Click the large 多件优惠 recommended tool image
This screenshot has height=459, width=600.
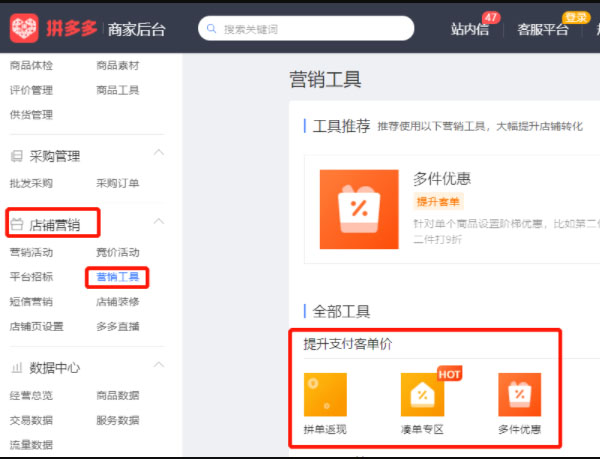pos(359,209)
